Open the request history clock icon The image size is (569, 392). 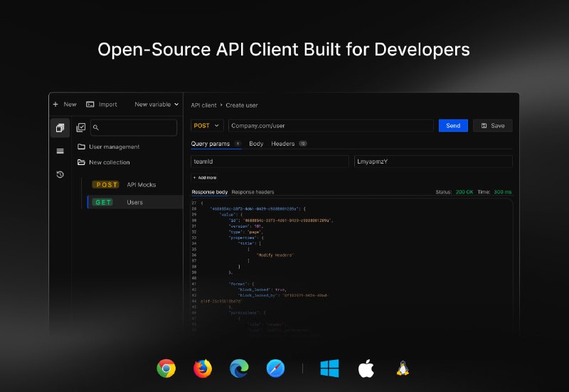coord(60,174)
